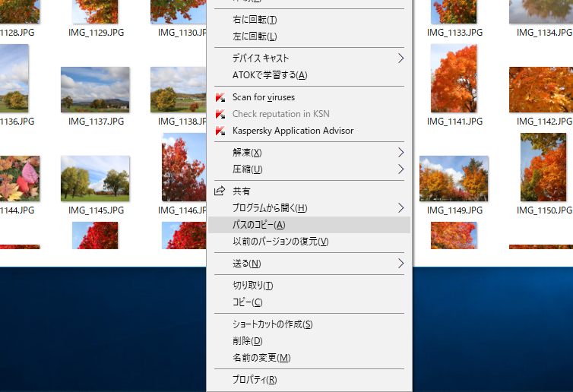
Task: Select thumbnail of IMG_1145.JPG
Action: coord(95,179)
